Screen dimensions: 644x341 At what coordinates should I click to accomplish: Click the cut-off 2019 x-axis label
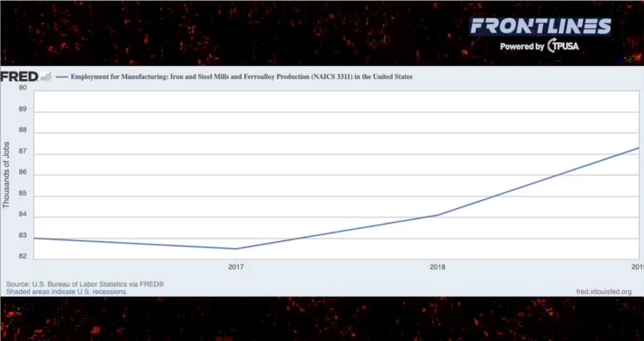pyautogui.click(x=638, y=267)
